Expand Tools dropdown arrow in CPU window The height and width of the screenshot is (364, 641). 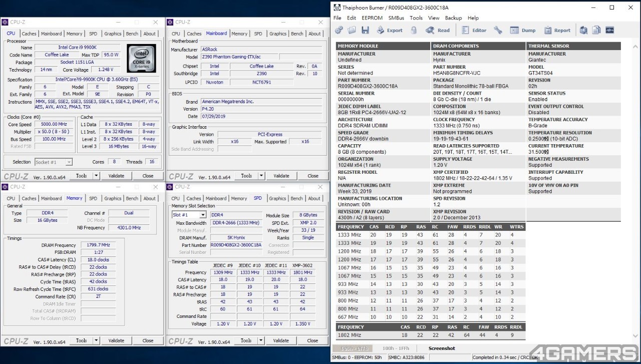(x=96, y=176)
